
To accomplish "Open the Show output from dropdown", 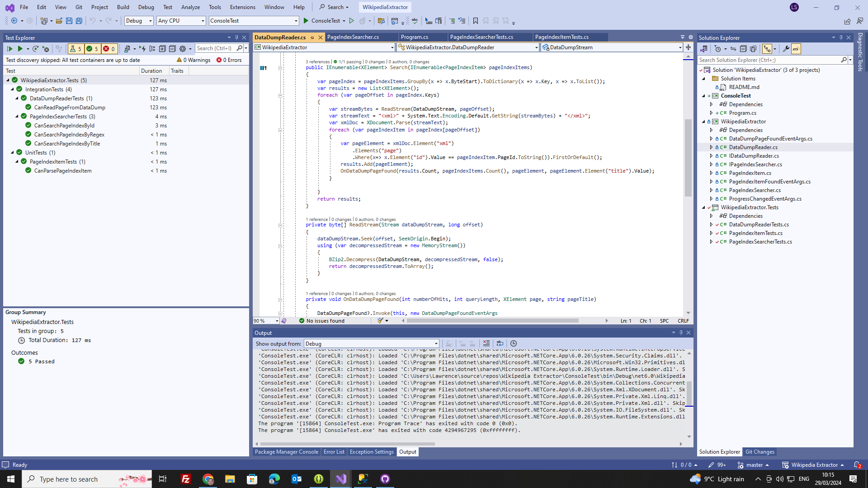I will 371,344.
